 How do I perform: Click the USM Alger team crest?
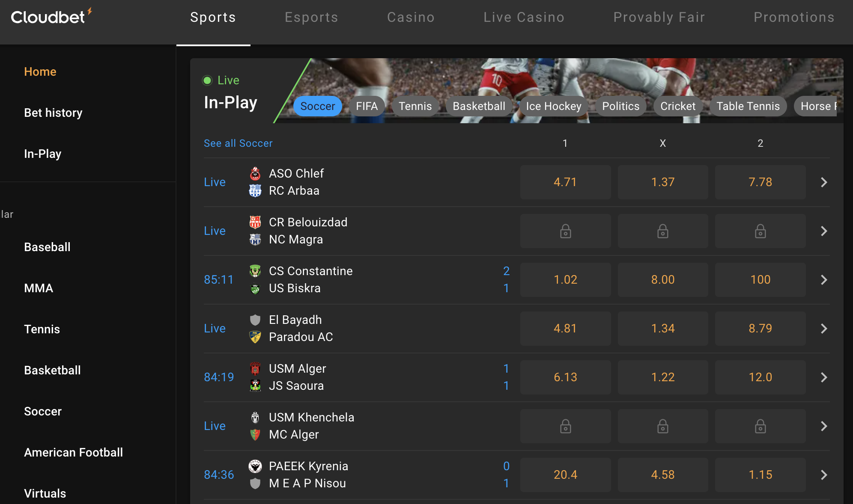[x=255, y=369]
